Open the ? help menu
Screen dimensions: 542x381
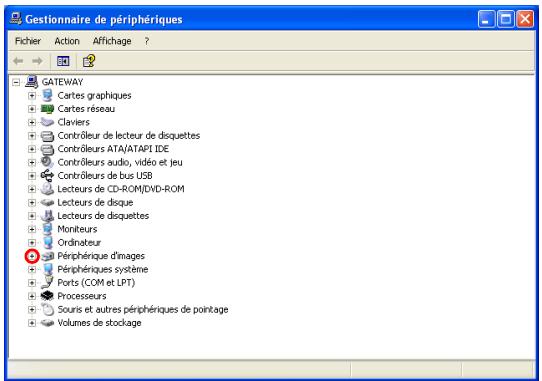coord(147,41)
